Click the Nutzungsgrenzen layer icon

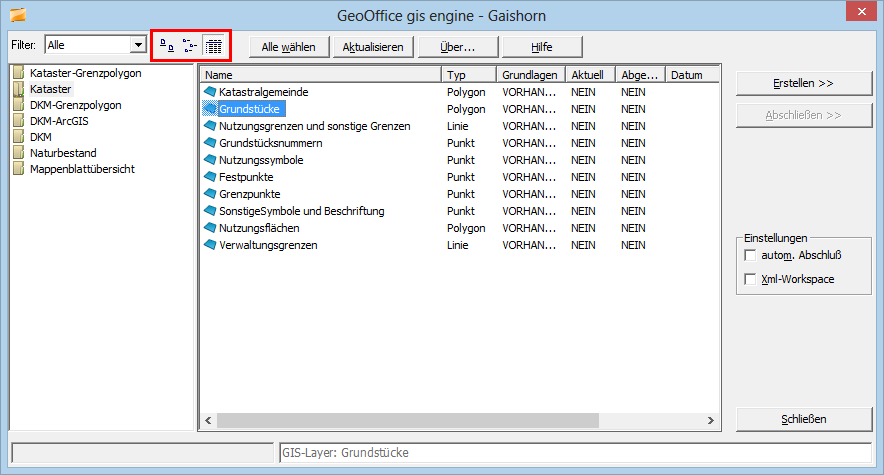tap(210, 125)
